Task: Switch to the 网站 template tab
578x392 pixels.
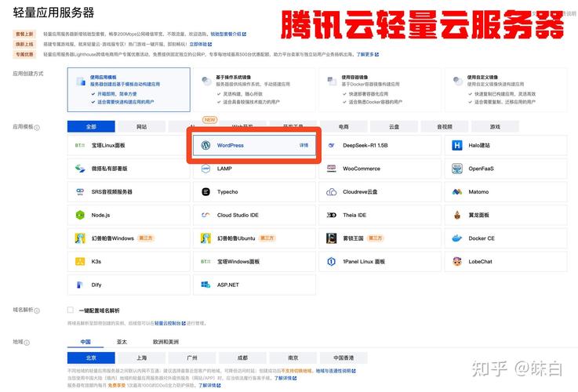Action: (141, 126)
